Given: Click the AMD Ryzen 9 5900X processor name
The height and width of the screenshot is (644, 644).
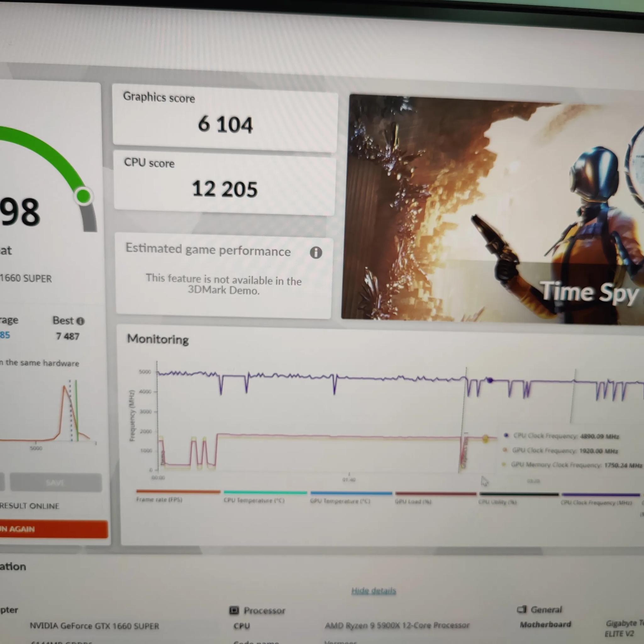Looking at the screenshot, I should (x=397, y=625).
